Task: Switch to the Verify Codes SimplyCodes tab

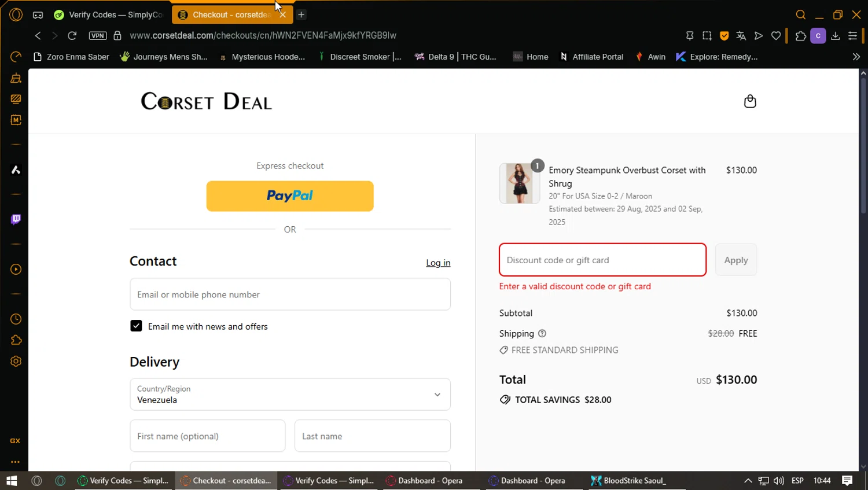Action: [x=108, y=14]
